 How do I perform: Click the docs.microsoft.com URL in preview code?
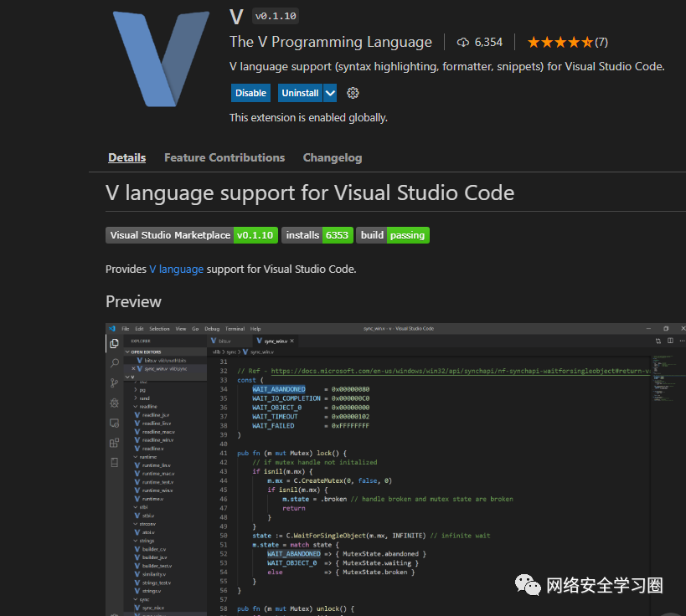[461, 371]
